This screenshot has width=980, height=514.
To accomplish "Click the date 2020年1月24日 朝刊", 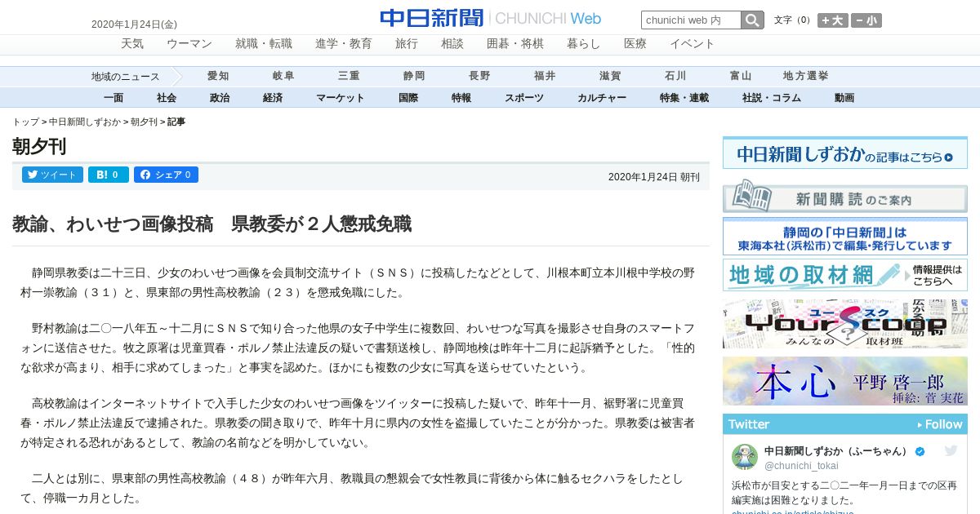I will 654,177.
